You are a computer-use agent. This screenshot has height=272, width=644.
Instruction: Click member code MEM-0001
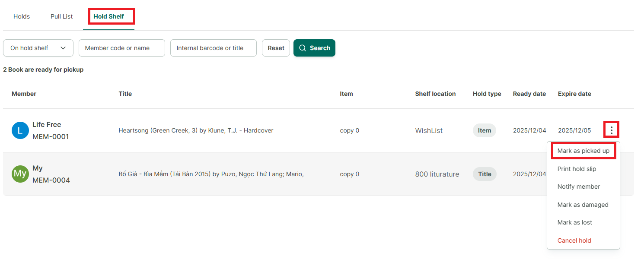[x=51, y=136]
